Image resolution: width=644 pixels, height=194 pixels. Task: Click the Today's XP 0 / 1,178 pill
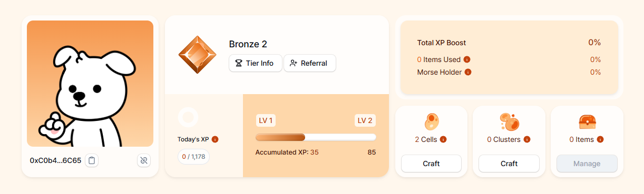point(194,157)
